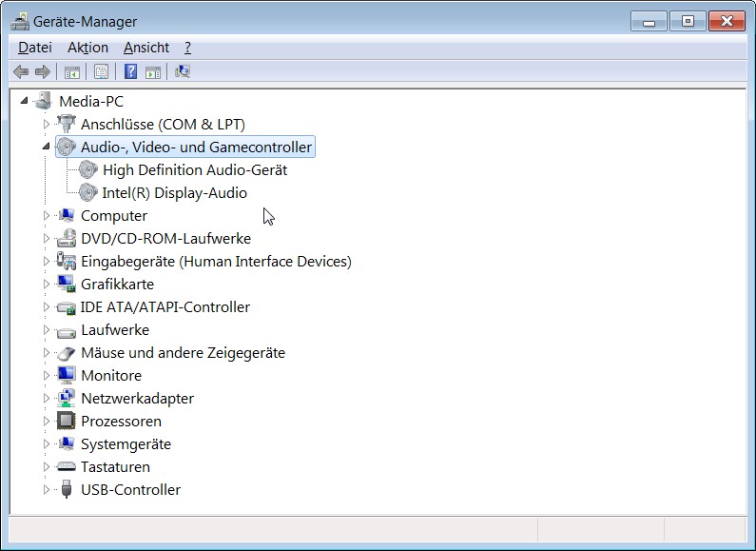Select the Media-PC text label
The height and width of the screenshot is (551, 756).
[91, 101]
